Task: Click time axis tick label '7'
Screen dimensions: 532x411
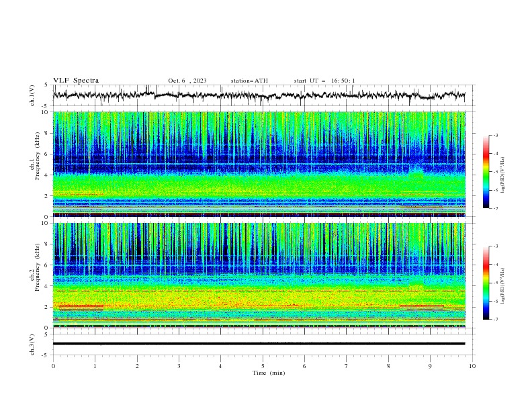Action: coord(347,366)
